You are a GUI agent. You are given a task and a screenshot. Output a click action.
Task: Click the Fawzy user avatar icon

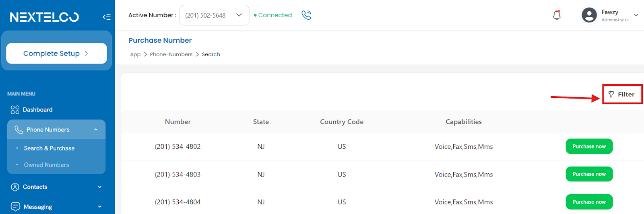(589, 15)
